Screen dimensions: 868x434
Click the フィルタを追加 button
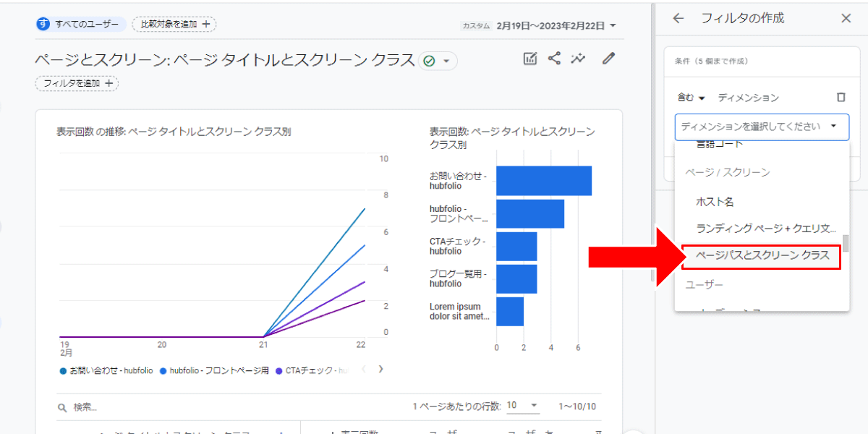[77, 83]
